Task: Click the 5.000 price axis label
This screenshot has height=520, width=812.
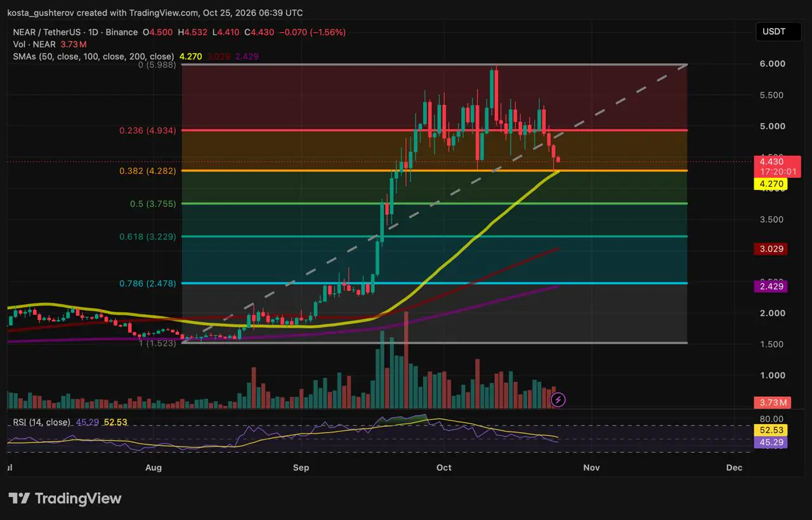Action: [772, 126]
